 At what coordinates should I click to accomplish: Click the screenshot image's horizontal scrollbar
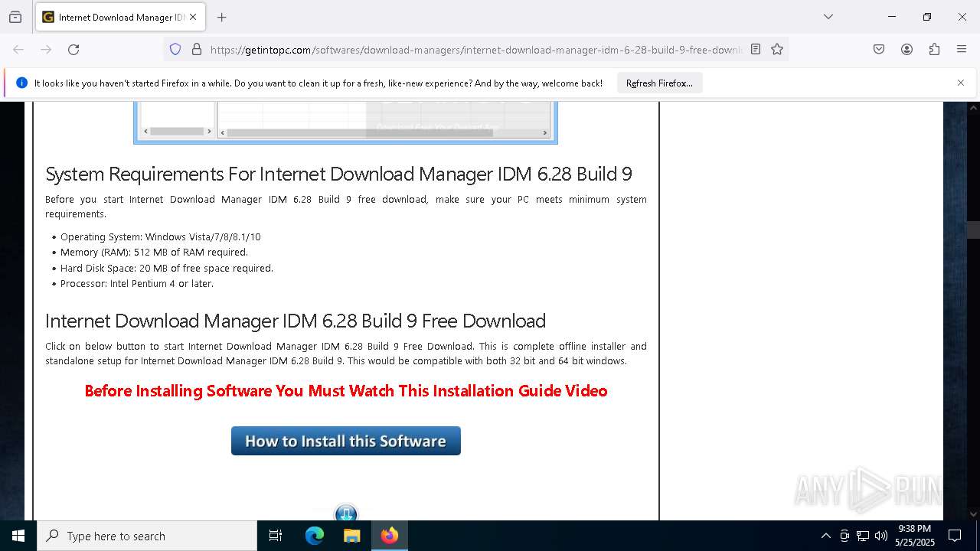(384, 132)
